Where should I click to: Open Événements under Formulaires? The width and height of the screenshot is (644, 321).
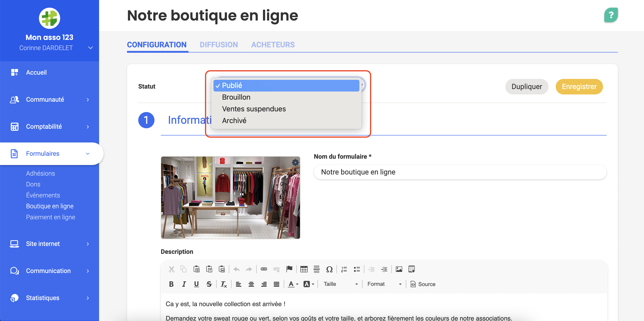click(x=43, y=195)
